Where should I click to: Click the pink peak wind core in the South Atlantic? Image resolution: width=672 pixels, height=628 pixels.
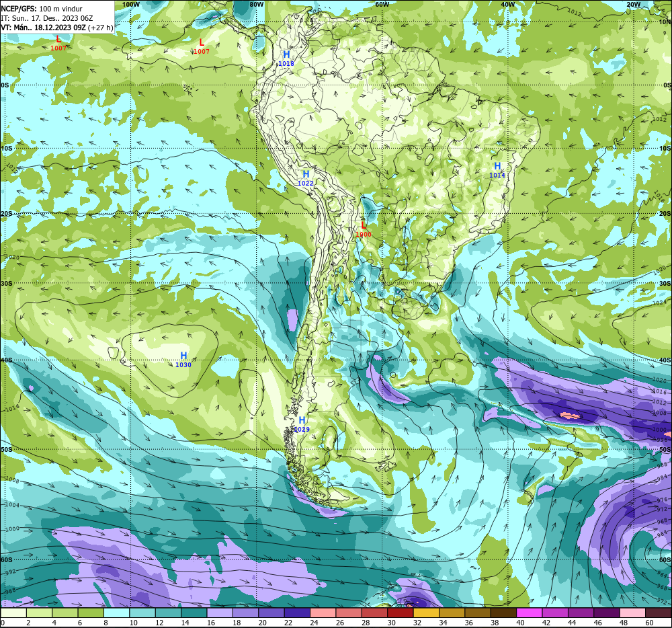[570, 415]
